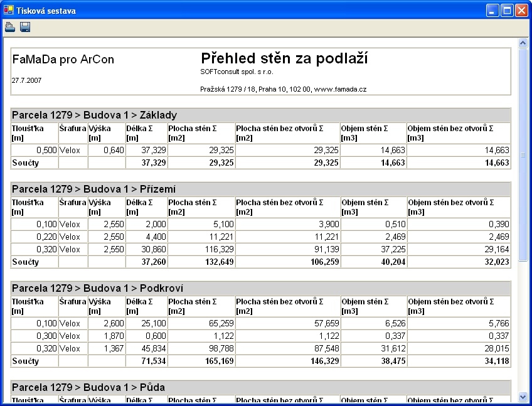Maximize the Tisková sestava window
The width and height of the screenshot is (532, 406).
507,11
